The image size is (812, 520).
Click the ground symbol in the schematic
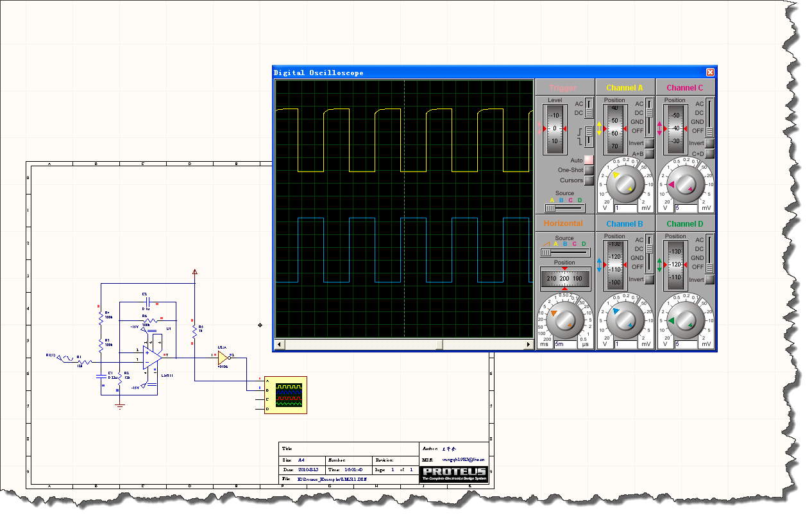(x=119, y=404)
